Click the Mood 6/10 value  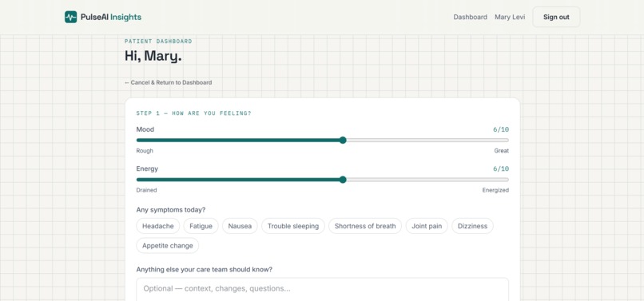click(x=501, y=129)
